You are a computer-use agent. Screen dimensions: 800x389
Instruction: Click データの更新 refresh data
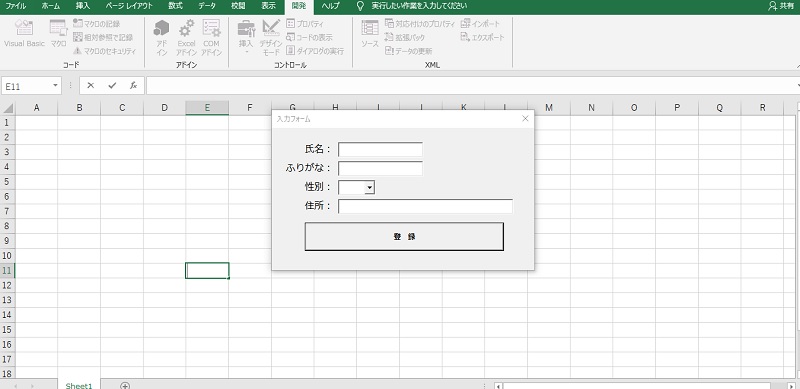click(x=409, y=51)
